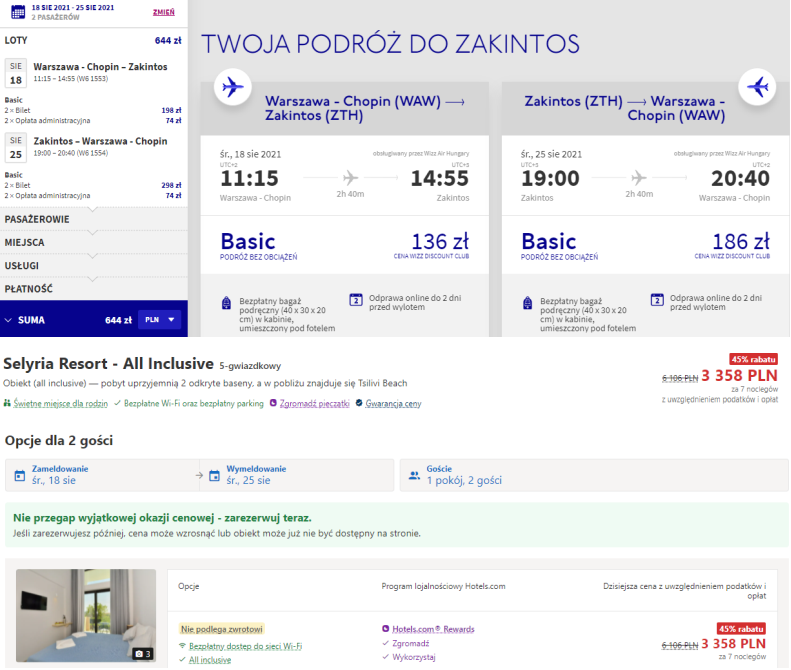Click the photo count camera badge
The width and height of the screenshot is (791, 670).
(143, 654)
